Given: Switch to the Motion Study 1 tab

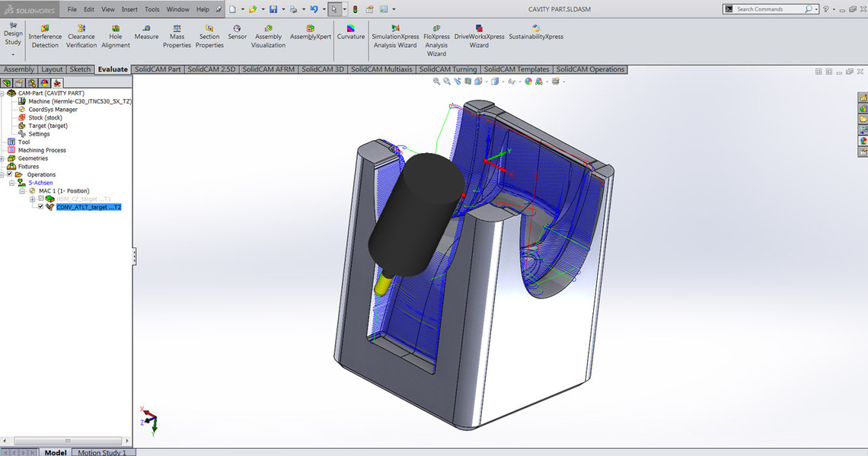Looking at the screenshot, I should click(x=103, y=452).
